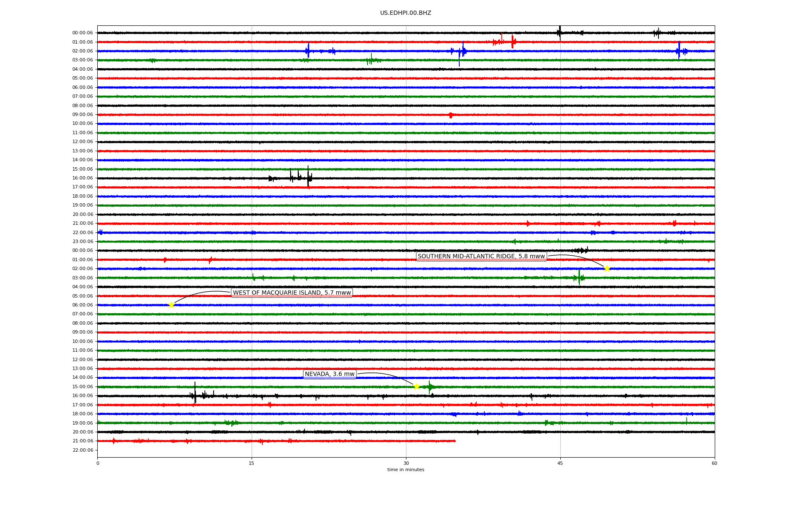This screenshot has width=812, height=508.
Task: Click the 22:00:06 label at bottom
Action: [82, 450]
